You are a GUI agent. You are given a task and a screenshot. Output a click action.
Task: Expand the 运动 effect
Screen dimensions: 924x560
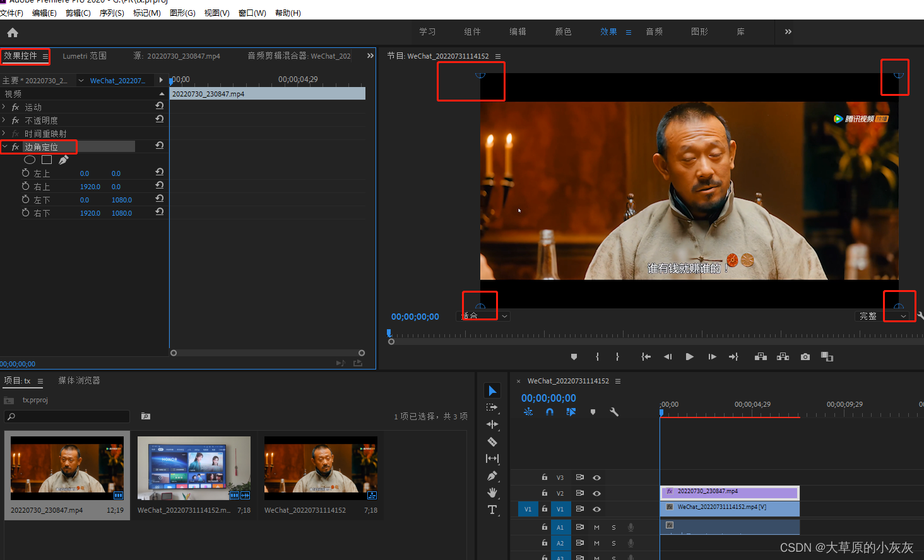point(4,107)
